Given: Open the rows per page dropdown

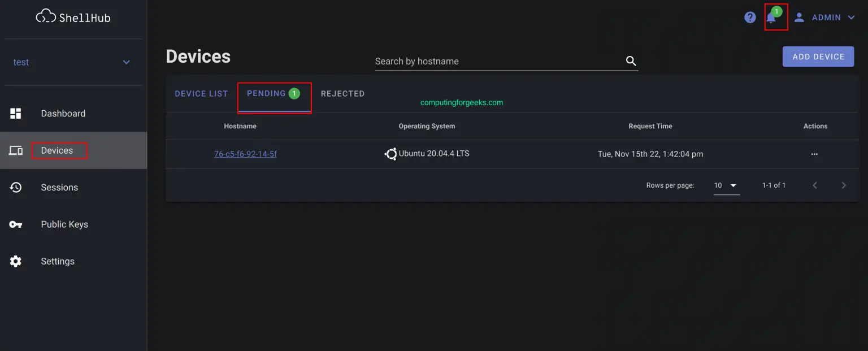Looking at the screenshot, I should pyautogui.click(x=726, y=185).
